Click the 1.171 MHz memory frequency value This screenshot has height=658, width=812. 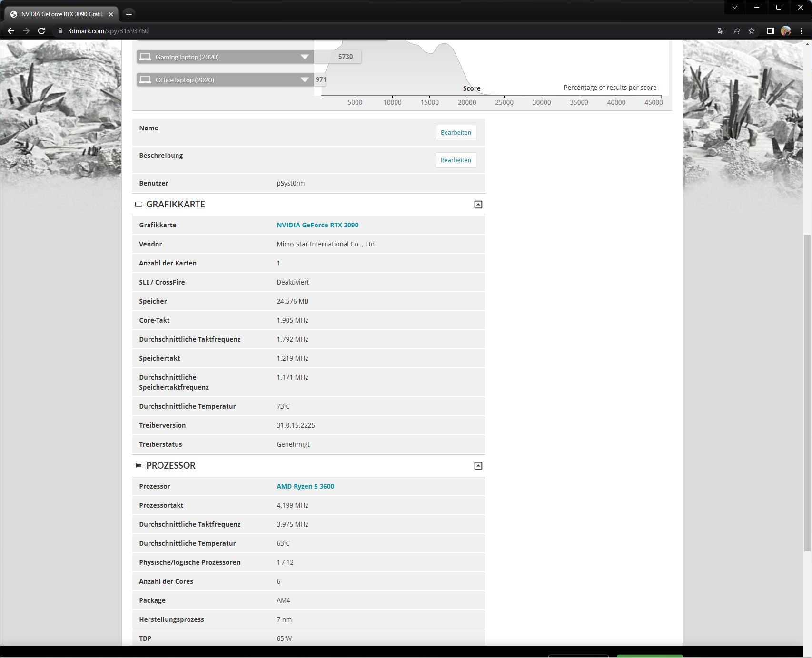(x=292, y=377)
